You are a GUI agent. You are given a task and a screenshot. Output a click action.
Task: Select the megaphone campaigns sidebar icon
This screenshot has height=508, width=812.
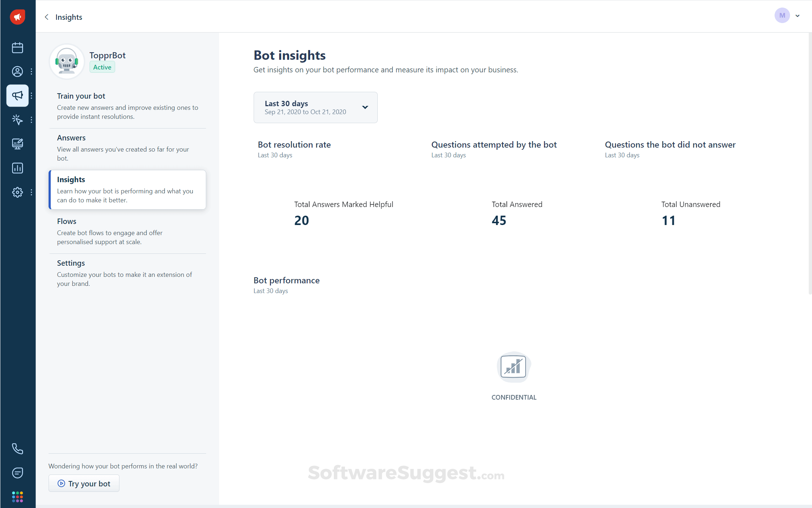pos(17,95)
